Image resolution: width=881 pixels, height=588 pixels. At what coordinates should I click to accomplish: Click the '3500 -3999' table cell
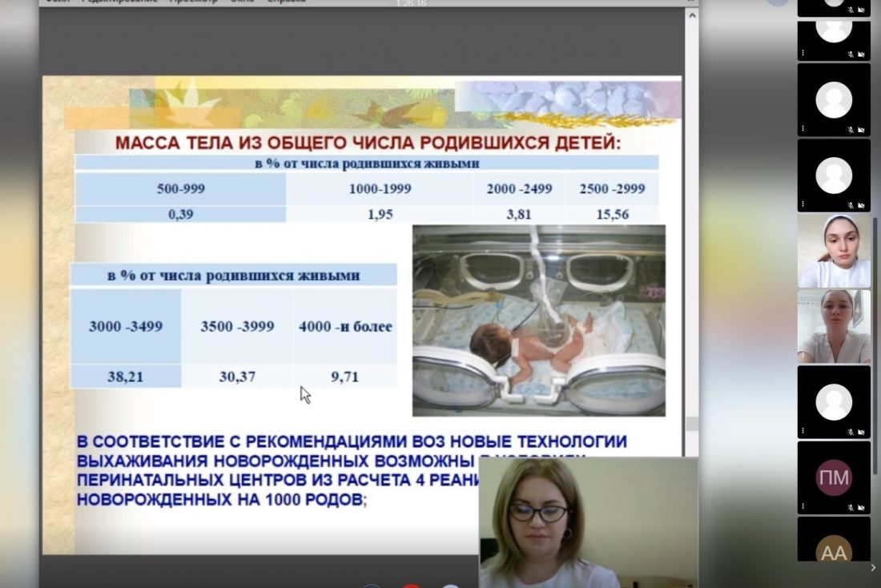click(237, 326)
